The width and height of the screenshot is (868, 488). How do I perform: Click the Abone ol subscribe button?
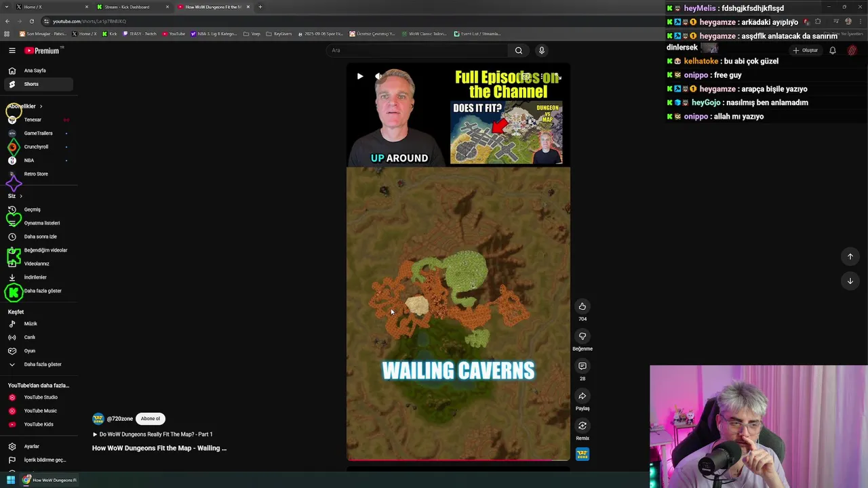pos(151,419)
